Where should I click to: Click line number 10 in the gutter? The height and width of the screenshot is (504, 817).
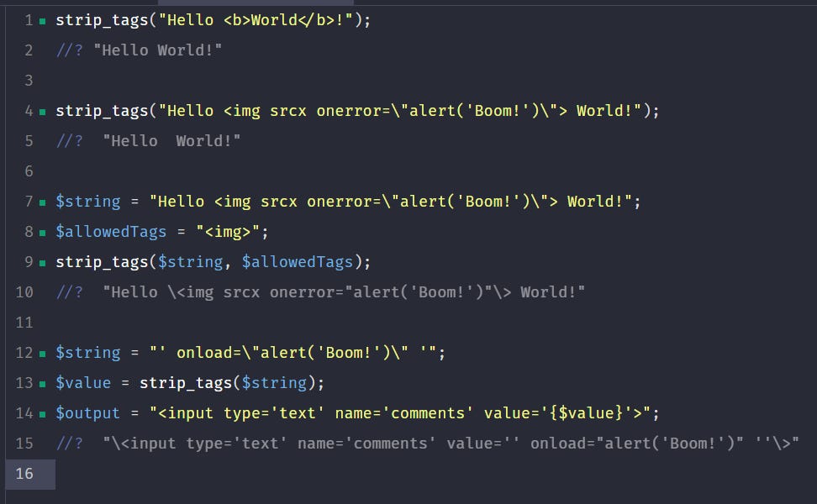coord(24,292)
